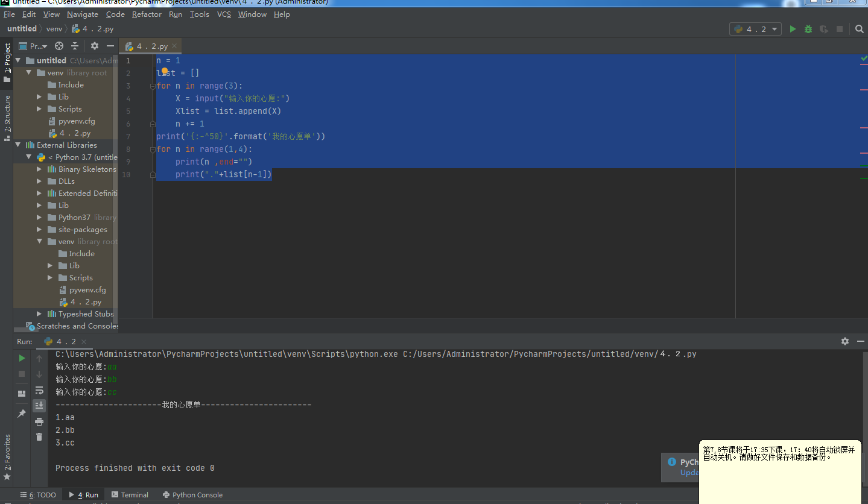
Task: Click restore layout icon in Run panel
Action: (22, 393)
